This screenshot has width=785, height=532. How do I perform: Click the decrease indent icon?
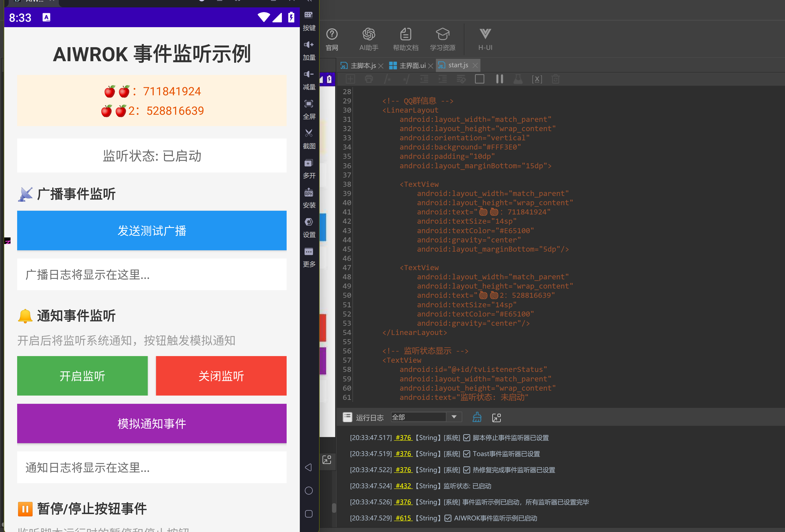click(x=424, y=79)
